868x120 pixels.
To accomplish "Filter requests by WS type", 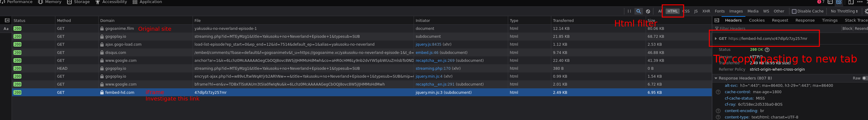I will point(766,11).
